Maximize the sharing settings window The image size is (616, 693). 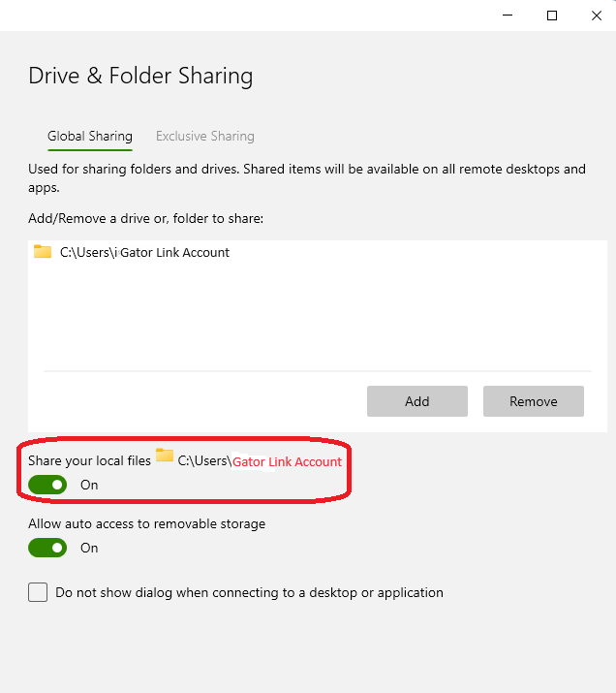(x=551, y=16)
